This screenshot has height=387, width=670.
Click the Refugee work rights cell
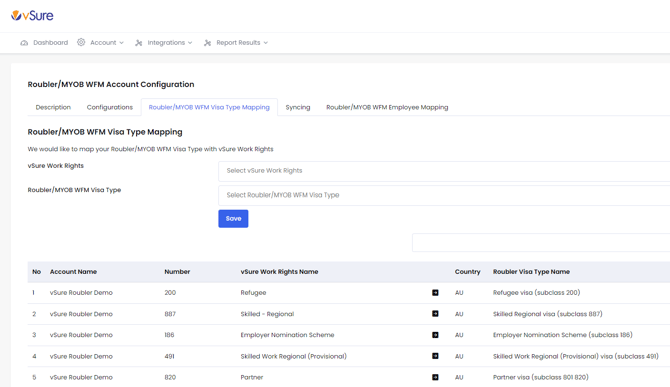click(x=253, y=293)
